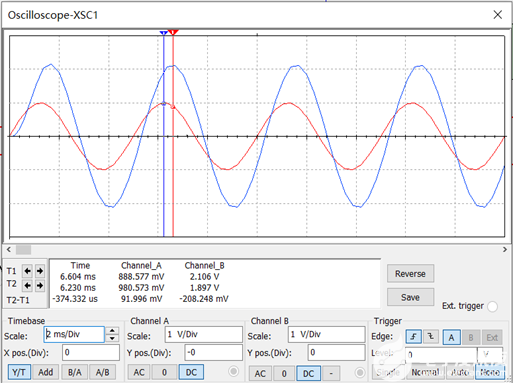Decrease timebase scale with down stepper
Screen dimensions: 513x383
point(112,338)
